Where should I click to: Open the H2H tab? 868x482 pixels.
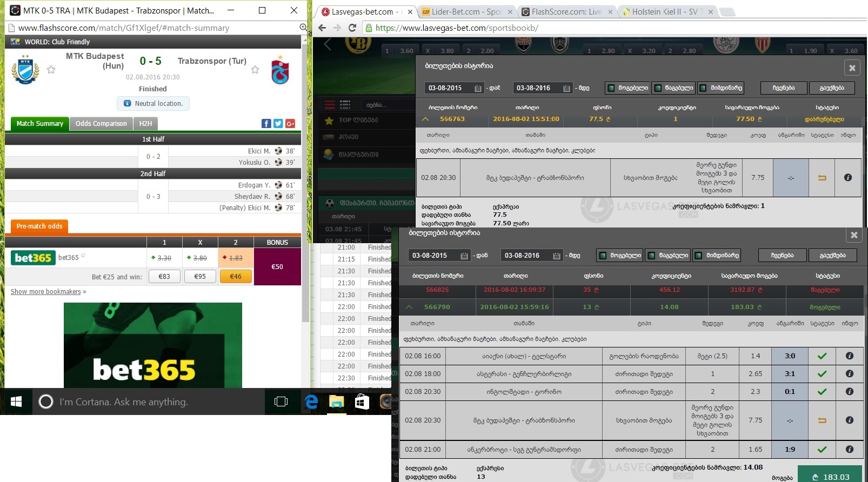(145, 124)
